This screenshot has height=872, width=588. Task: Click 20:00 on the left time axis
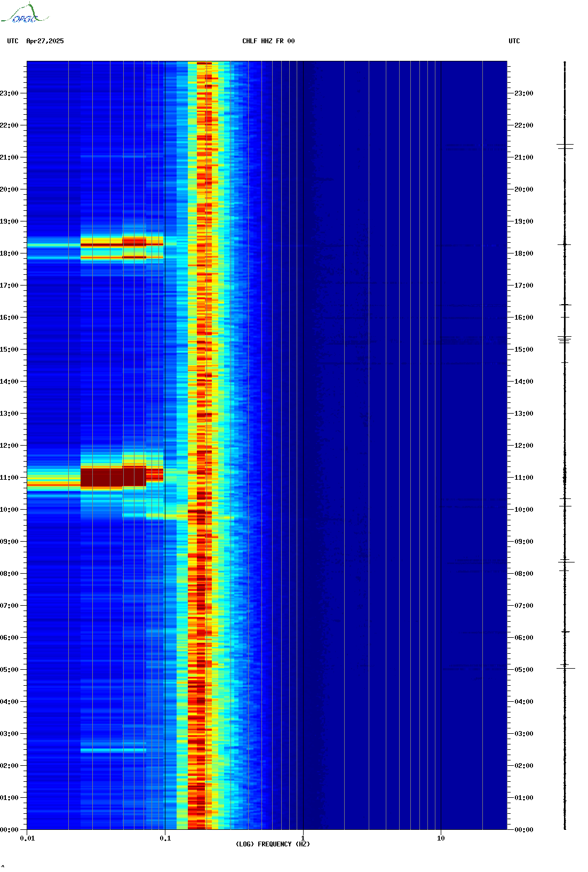[x=9, y=189]
